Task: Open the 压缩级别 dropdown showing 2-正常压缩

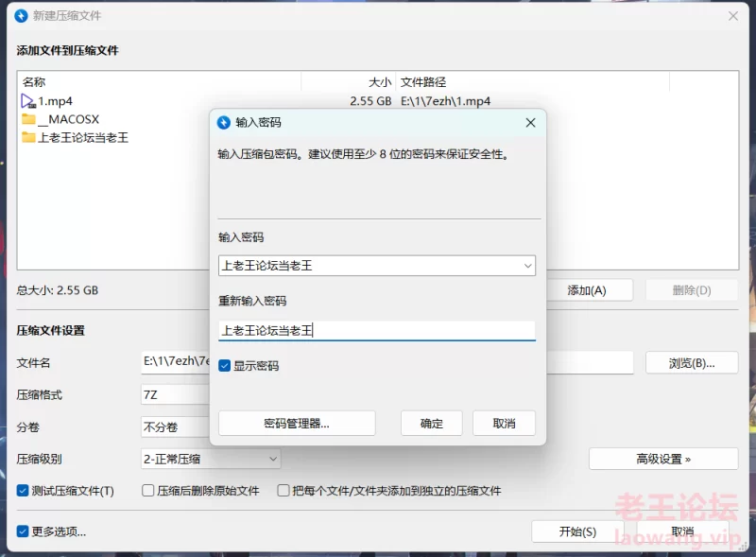Action: pyautogui.click(x=210, y=459)
